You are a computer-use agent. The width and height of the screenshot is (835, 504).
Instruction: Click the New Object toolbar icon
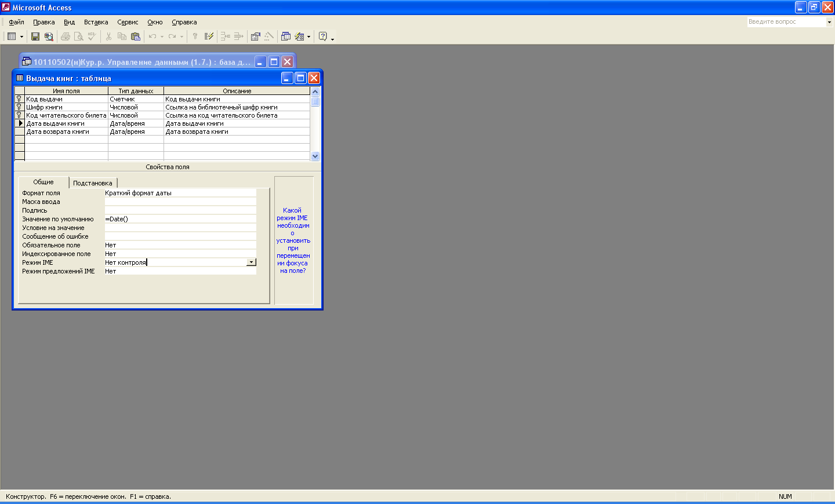pos(299,36)
